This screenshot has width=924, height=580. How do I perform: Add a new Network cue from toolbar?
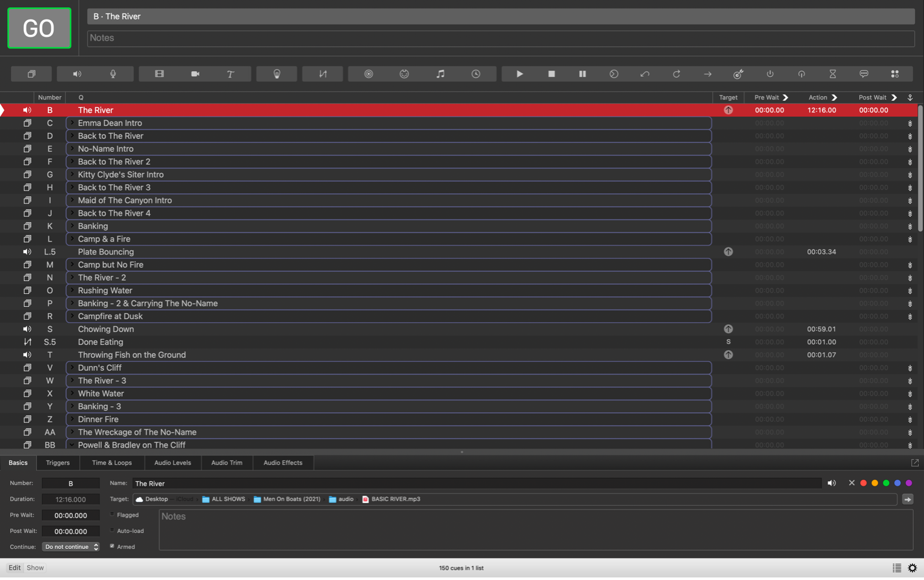[368, 74]
